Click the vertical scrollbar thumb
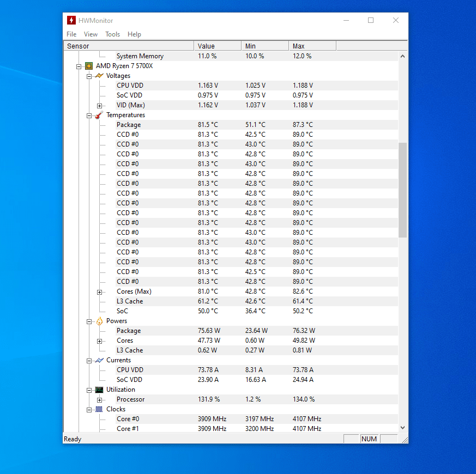Viewport: 476px width, 474px height. (402, 190)
